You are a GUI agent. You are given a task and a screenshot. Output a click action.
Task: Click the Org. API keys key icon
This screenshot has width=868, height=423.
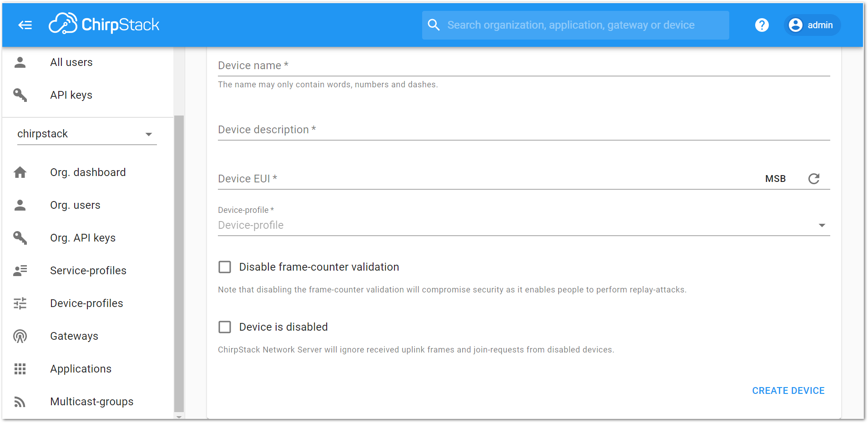20,238
